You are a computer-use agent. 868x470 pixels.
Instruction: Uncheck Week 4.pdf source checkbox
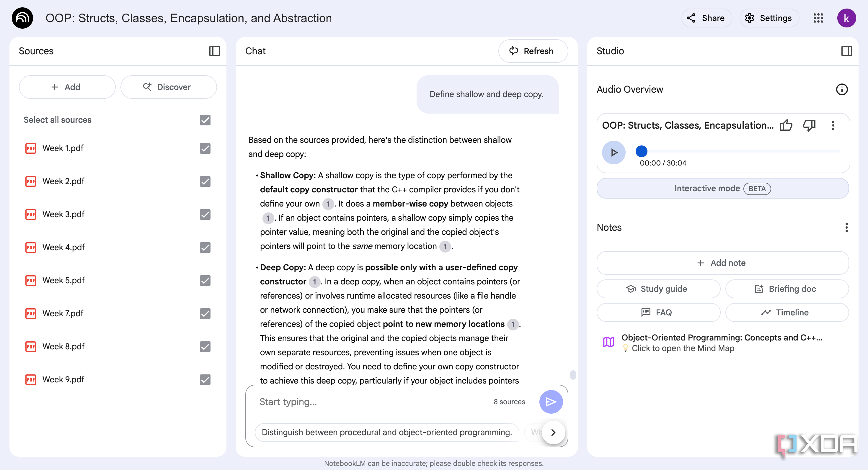click(x=205, y=248)
